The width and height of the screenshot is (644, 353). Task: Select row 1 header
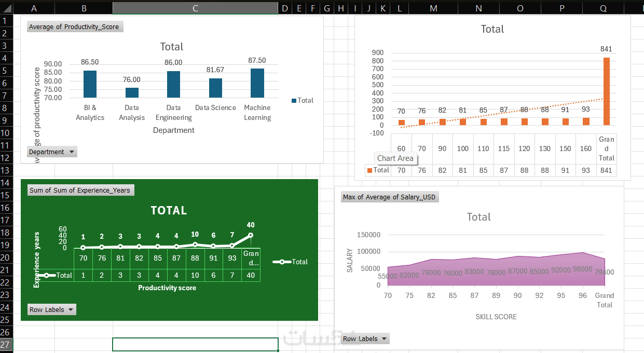pyautogui.click(x=5, y=20)
